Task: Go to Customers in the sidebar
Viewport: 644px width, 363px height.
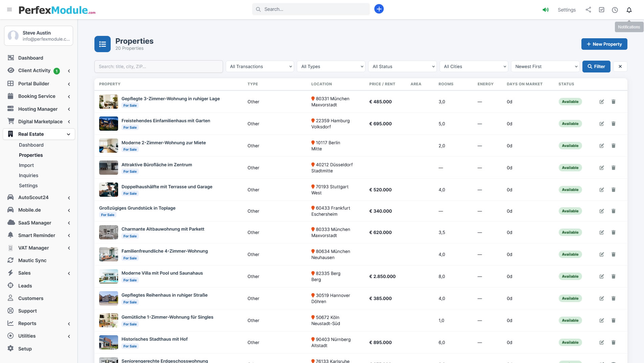Action: [x=31, y=298]
